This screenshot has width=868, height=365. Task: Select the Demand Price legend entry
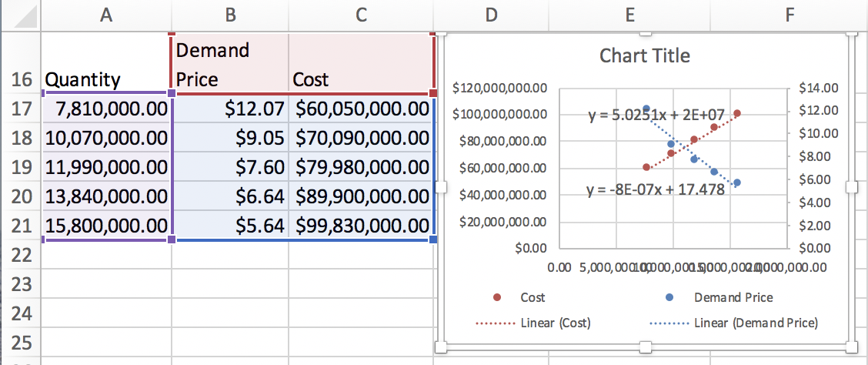coord(733,297)
